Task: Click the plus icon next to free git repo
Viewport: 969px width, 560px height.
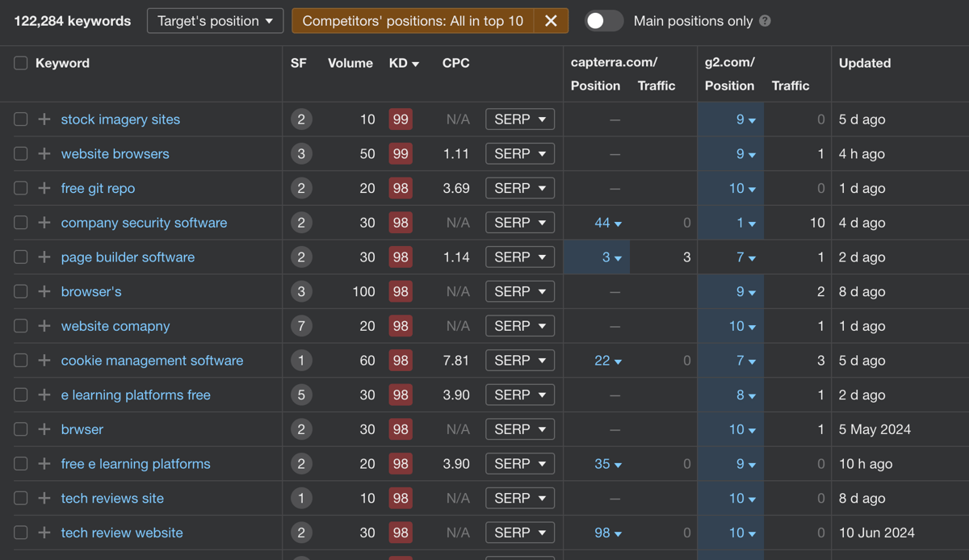Action: [44, 188]
